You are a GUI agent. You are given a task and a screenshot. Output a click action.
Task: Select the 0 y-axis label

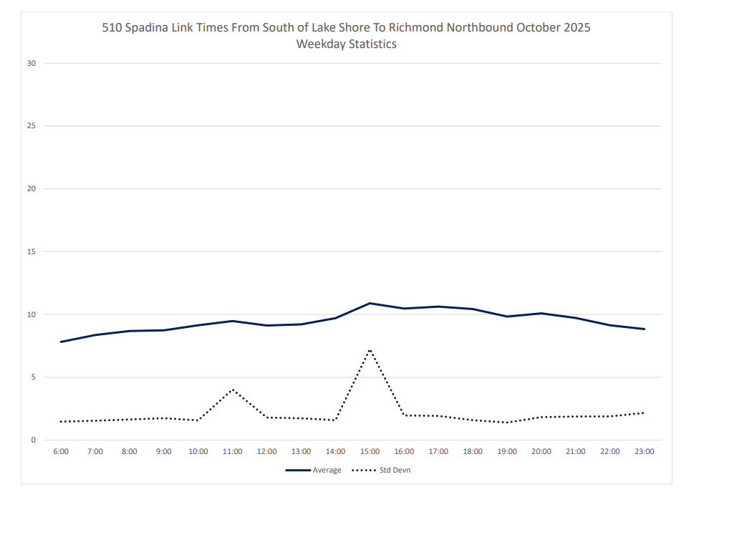33,440
